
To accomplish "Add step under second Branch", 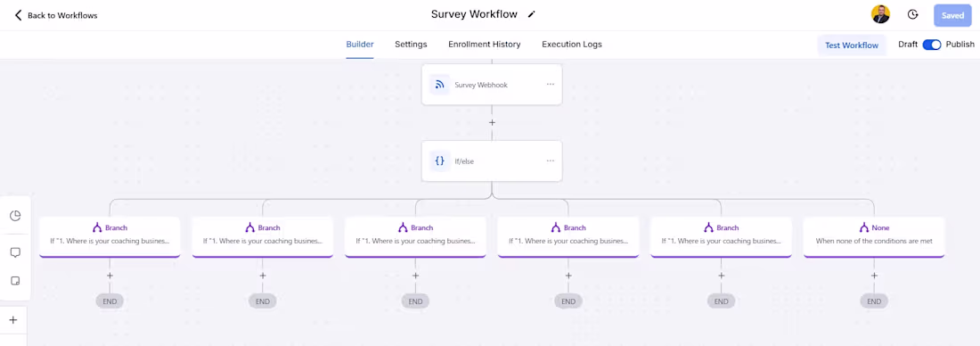I will [263, 276].
